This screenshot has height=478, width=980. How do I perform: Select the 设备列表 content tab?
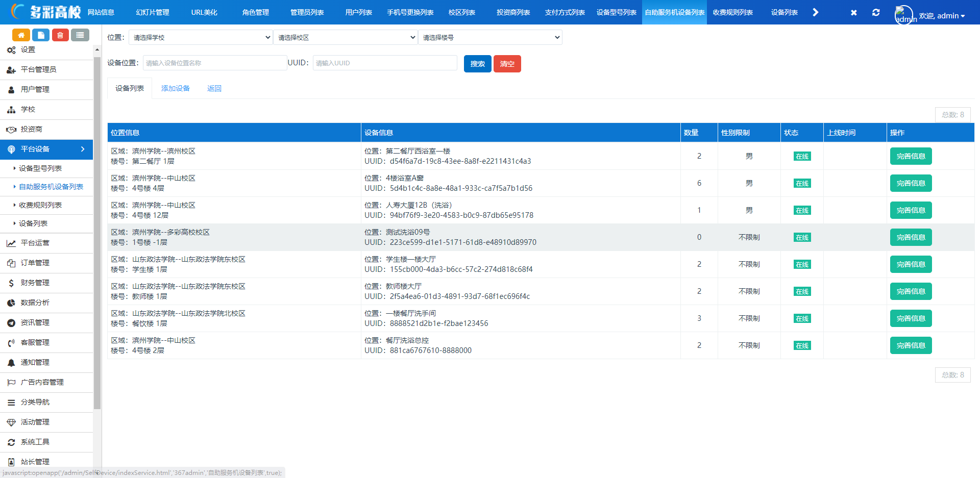pos(130,88)
